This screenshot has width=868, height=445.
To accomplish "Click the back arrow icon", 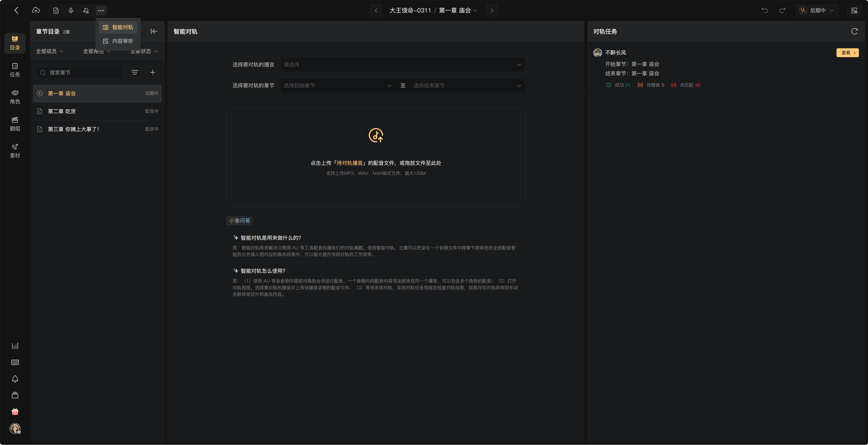I will (16, 10).
